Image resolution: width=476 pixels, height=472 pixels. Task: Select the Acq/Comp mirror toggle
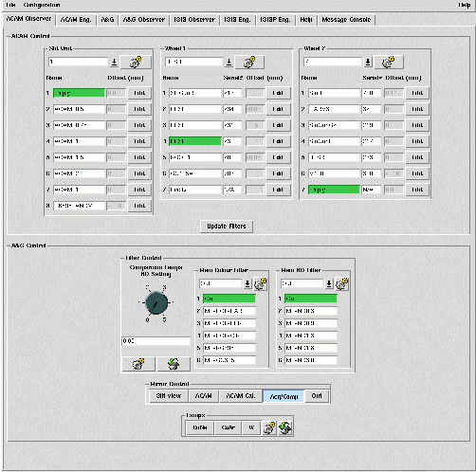point(284,396)
